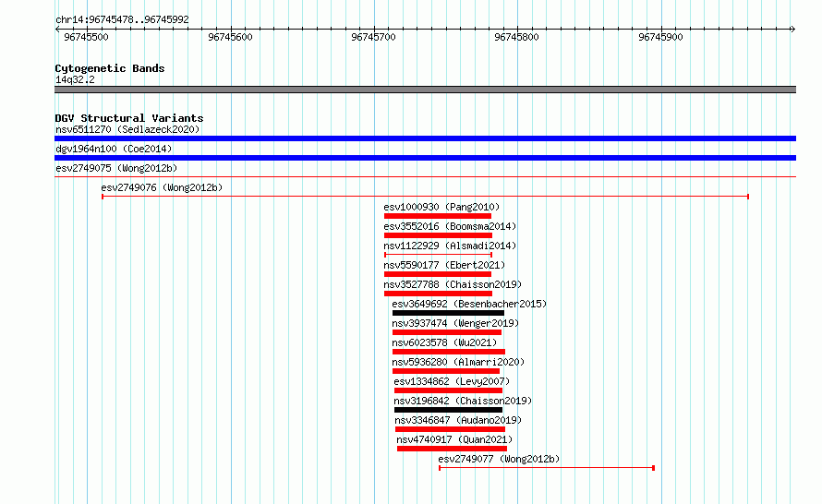Click the right arrow end of the ruler
Image resolution: width=822 pixels, height=504 pixels.
(x=792, y=30)
